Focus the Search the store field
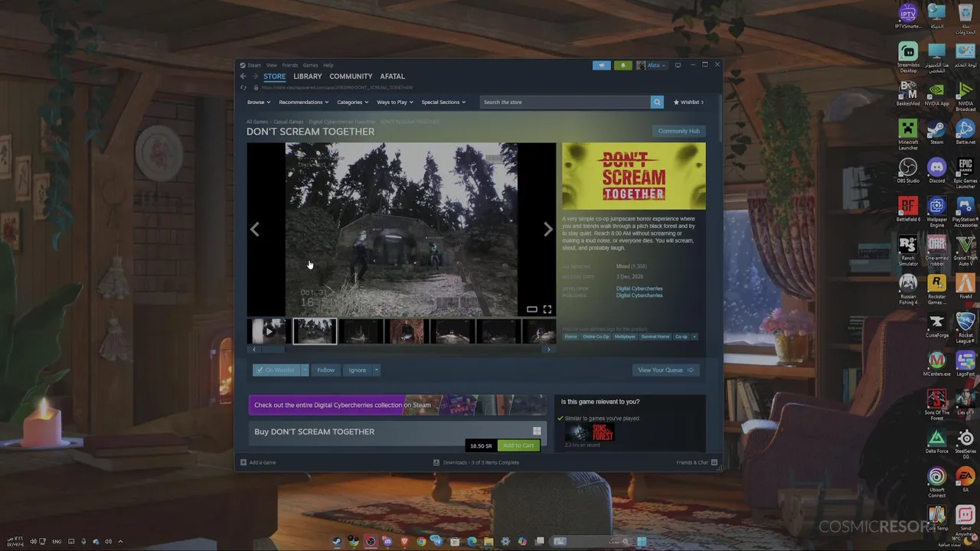Image resolution: width=980 pixels, height=551 pixels. (565, 102)
